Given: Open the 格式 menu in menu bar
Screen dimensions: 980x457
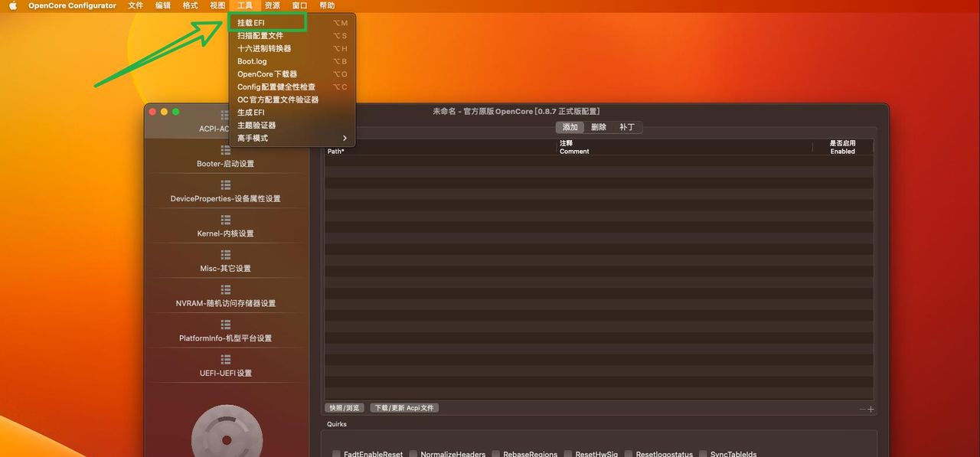Looking at the screenshot, I should [191, 5].
